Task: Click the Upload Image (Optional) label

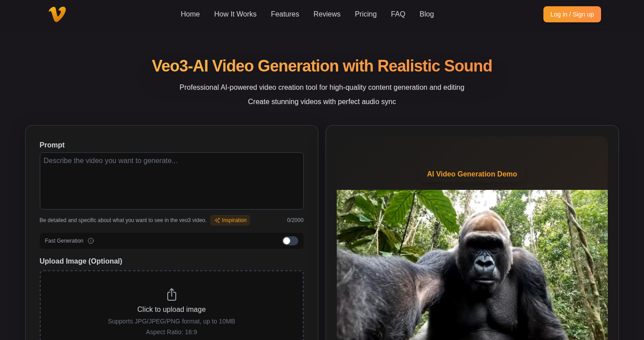Action: coord(81,261)
